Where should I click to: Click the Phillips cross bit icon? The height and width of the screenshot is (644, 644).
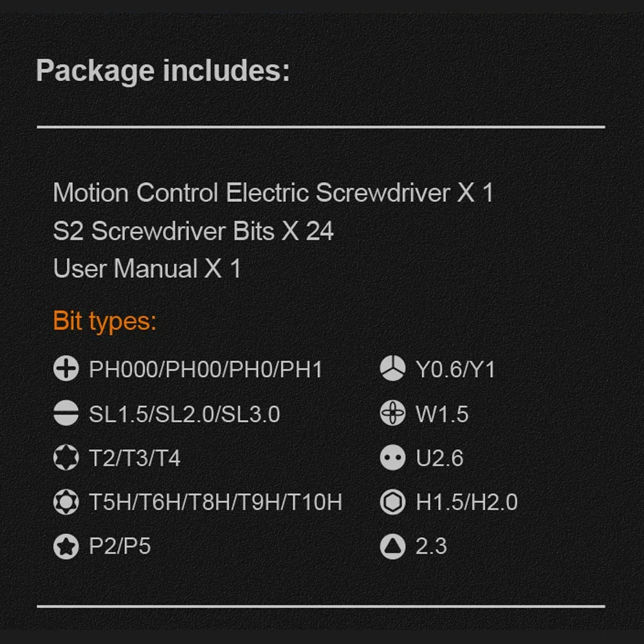[66, 369]
